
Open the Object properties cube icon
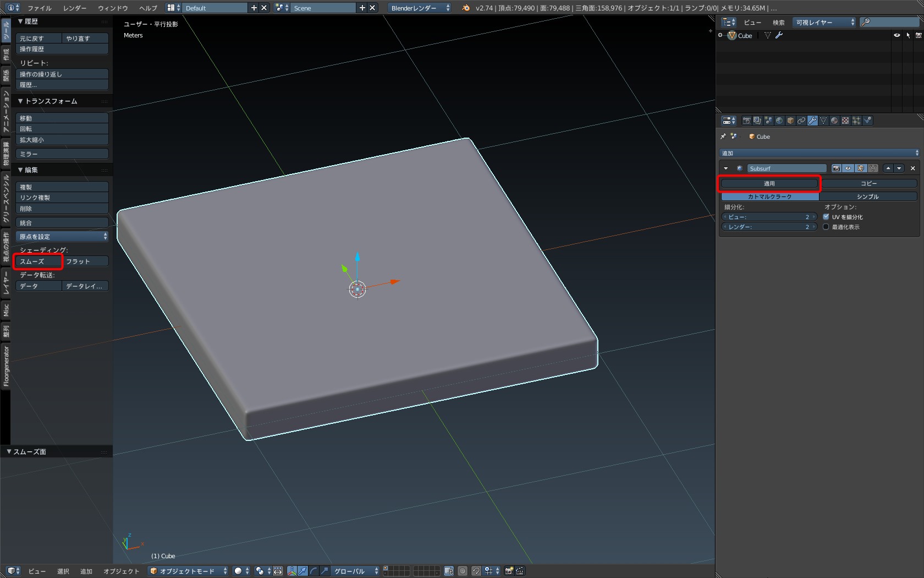pyautogui.click(x=790, y=121)
